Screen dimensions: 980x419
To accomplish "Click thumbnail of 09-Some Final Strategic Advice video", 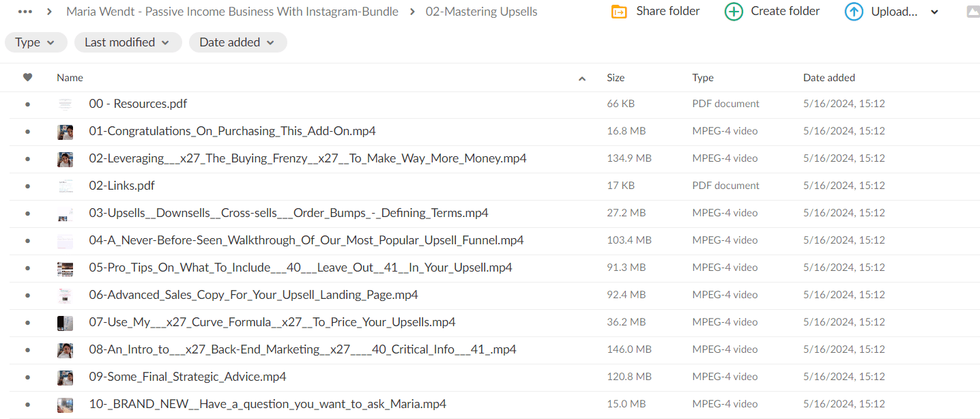I will click(x=65, y=377).
